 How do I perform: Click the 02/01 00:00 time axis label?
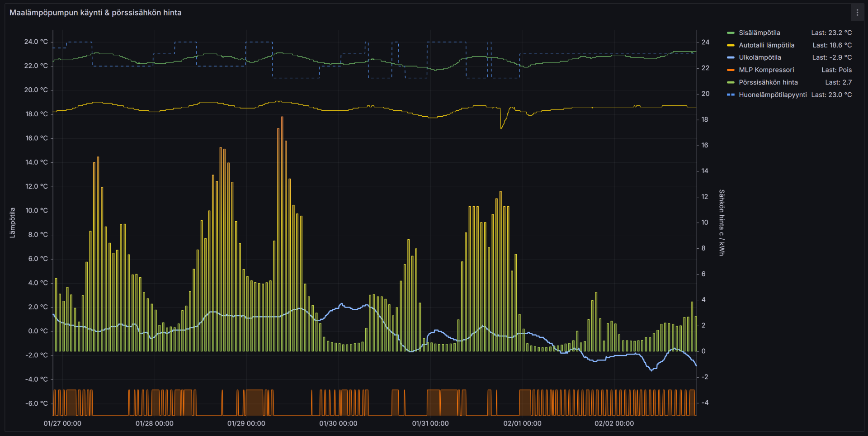pos(522,424)
